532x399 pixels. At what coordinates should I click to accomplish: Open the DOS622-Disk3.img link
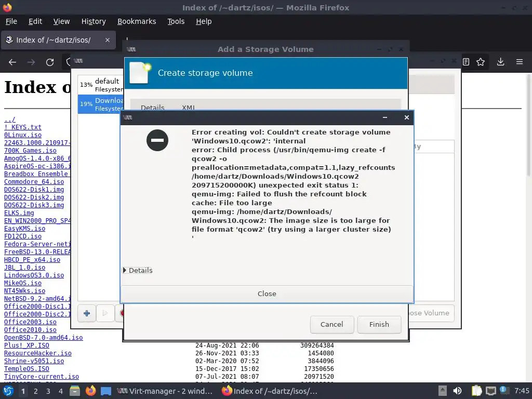pos(34,205)
